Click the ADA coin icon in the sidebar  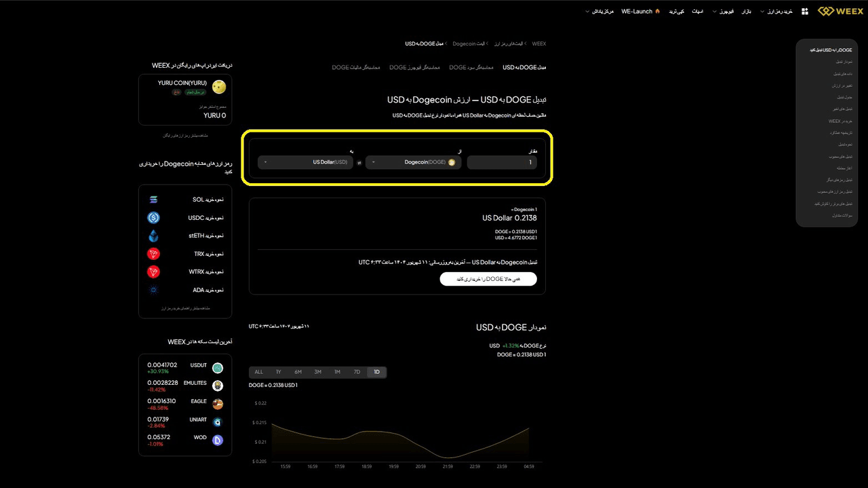[x=153, y=289]
